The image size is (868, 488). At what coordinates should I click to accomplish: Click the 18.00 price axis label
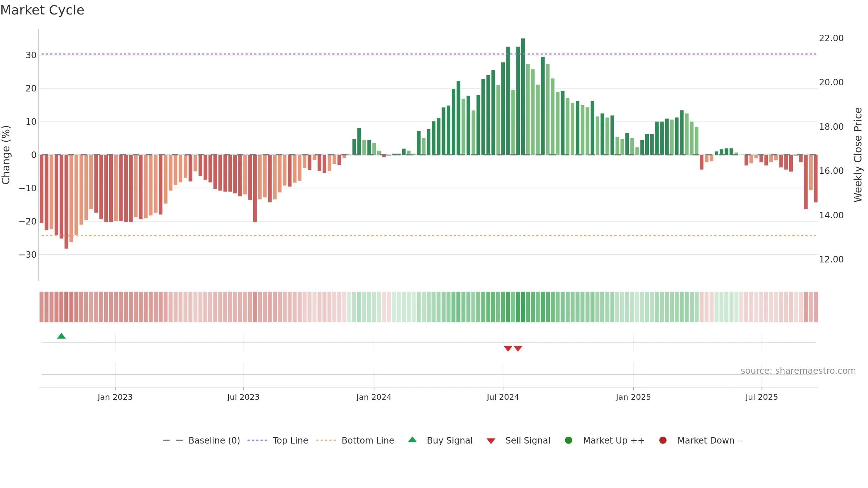point(831,127)
